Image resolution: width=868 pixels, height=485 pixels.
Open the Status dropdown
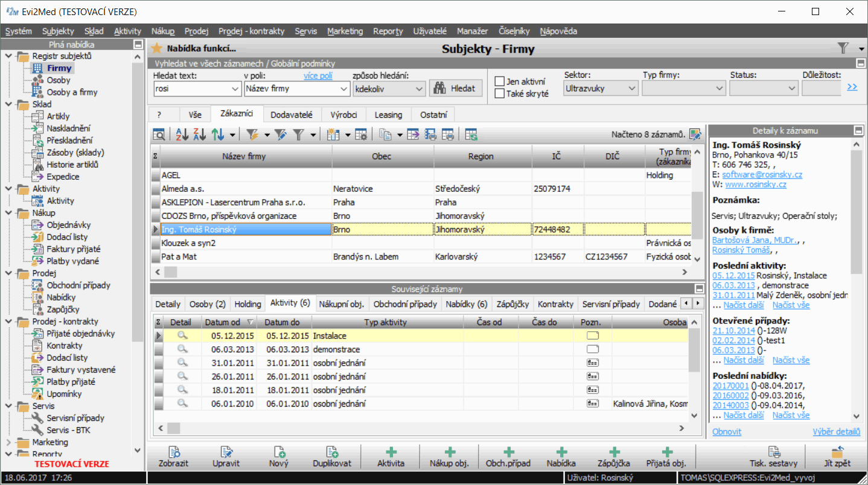click(x=792, y=88)
